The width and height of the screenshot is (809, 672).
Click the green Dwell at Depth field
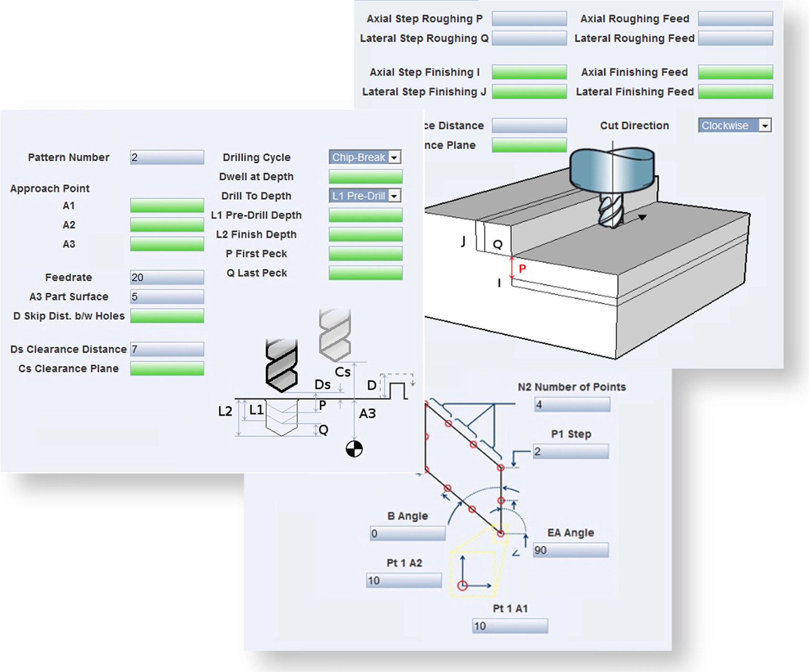[365, 177]
